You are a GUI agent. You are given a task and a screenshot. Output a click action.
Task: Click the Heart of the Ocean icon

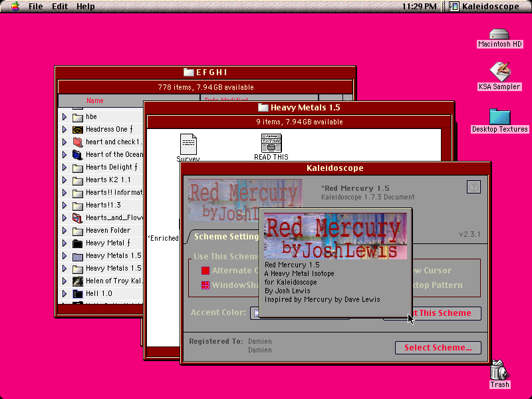click(x=78, y=155)
